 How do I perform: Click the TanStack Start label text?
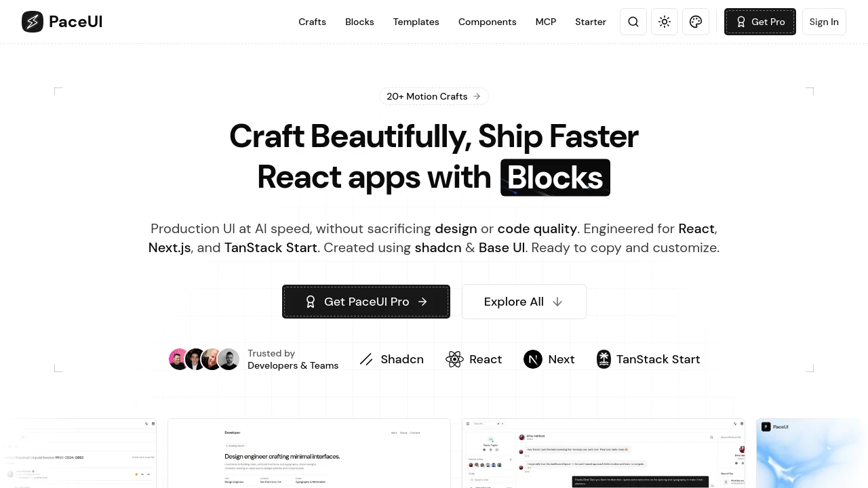[x=658, y=359]
